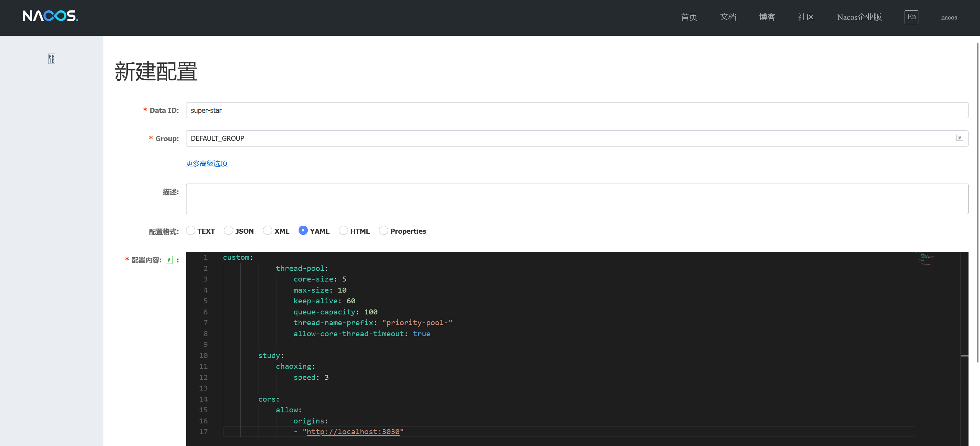The height and width of the screenshot is (446, 980).
Task: Click 'thread-pool:' on line 2
Action: click(302, 269)
